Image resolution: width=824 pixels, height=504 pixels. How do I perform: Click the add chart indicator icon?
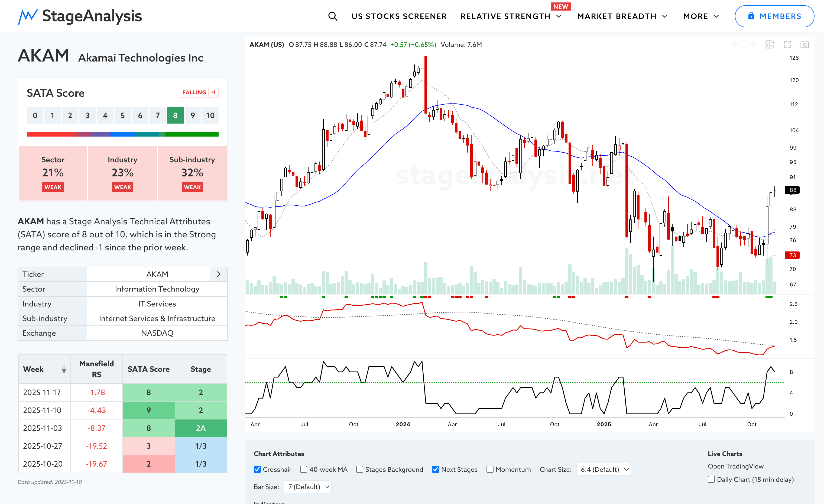coord(770,44)
